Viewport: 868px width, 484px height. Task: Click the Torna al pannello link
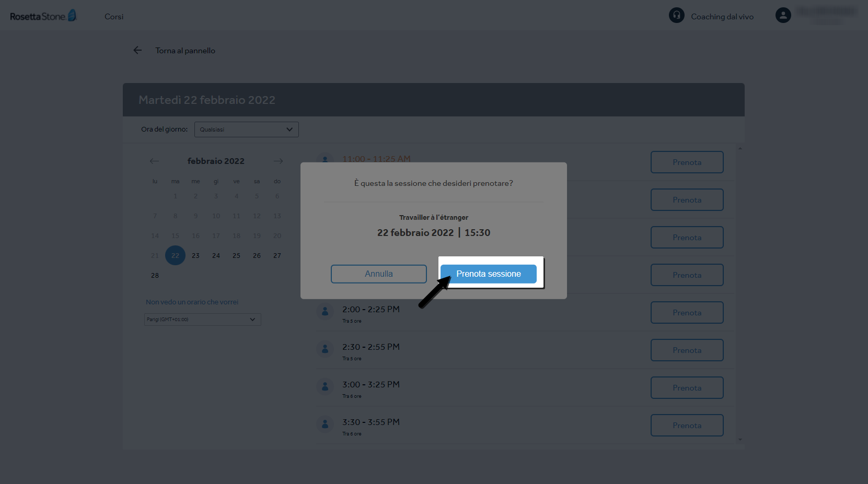[x=185, y=51]
